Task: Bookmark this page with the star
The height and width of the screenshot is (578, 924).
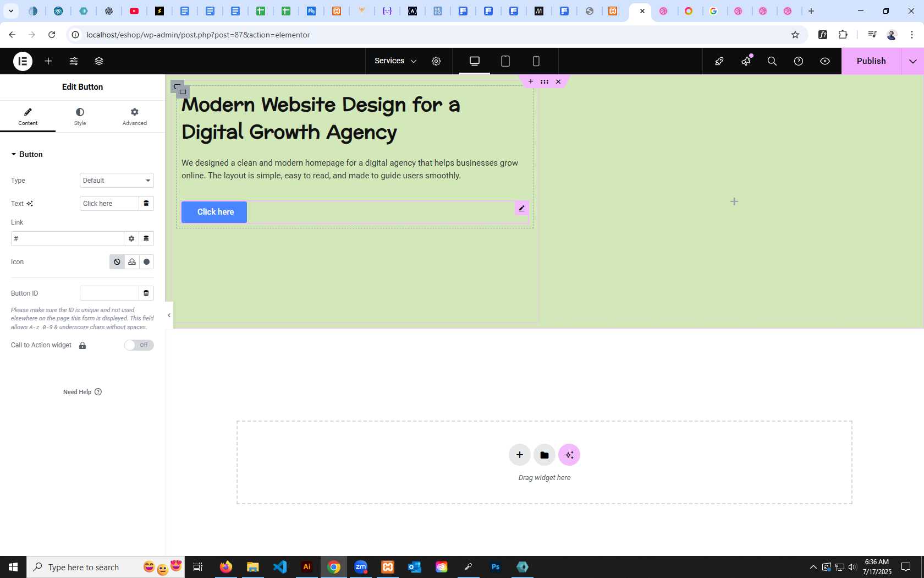Action: 795,35
